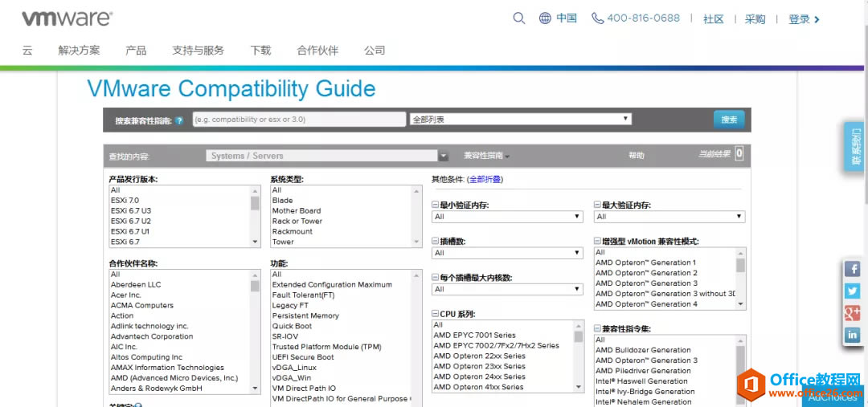Open the 全部列表 dropdown
868x407 pixels.
pos(520,119)
